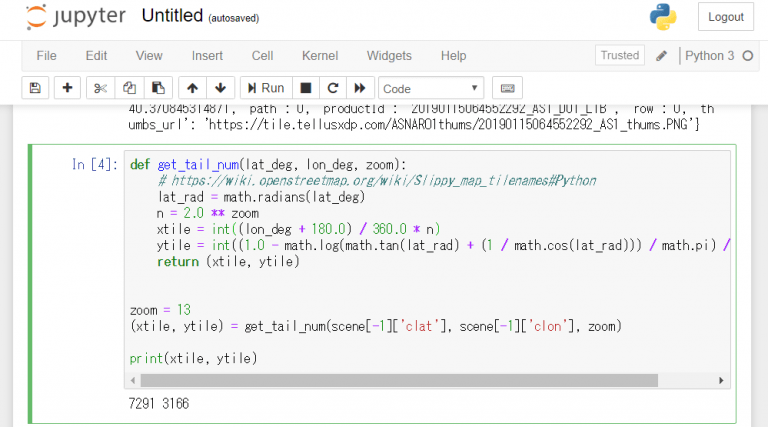Click the Python logo icon
The height and width of the screenshot is (427, 768).
tap(663, 17)
